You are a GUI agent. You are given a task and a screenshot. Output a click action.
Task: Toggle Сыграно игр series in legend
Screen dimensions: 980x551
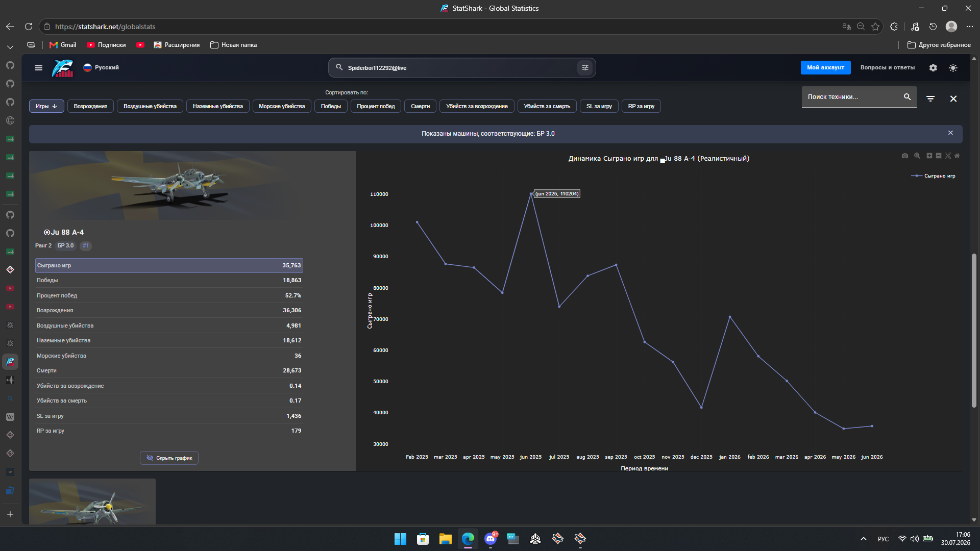(x=934, y=176)
